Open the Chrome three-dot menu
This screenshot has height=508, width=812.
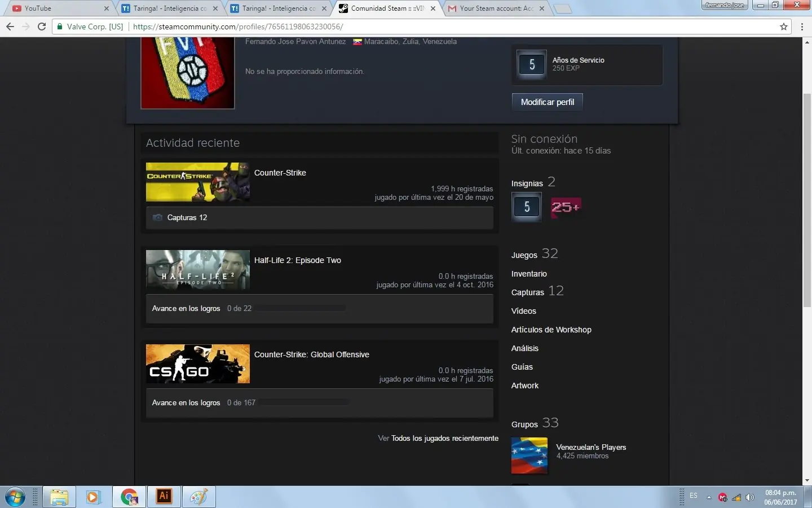pos(802,27)
